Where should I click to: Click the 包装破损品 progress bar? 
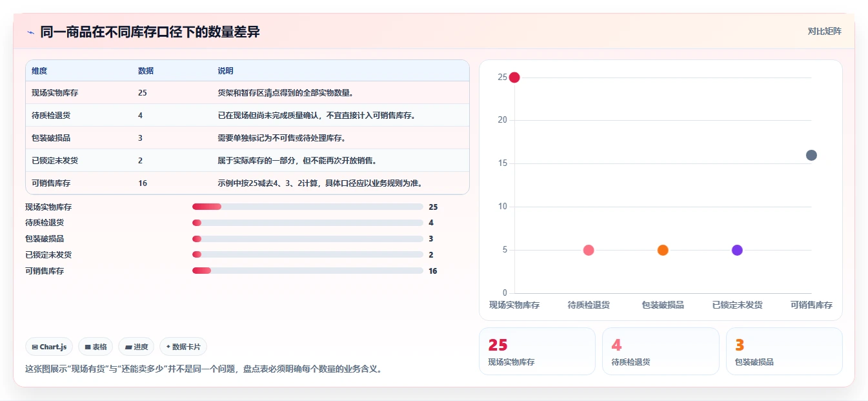pos(308,239)
